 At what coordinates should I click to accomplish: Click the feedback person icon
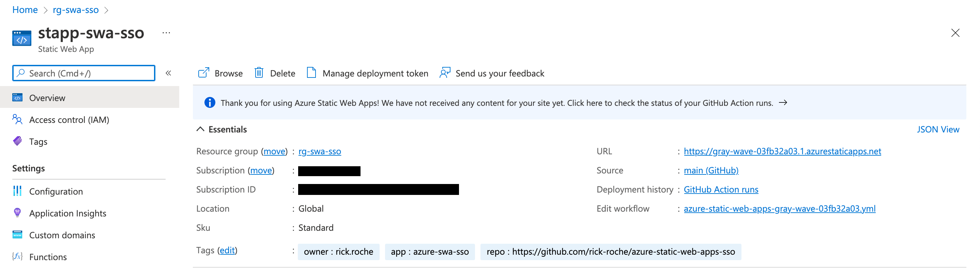pos(445,72)
